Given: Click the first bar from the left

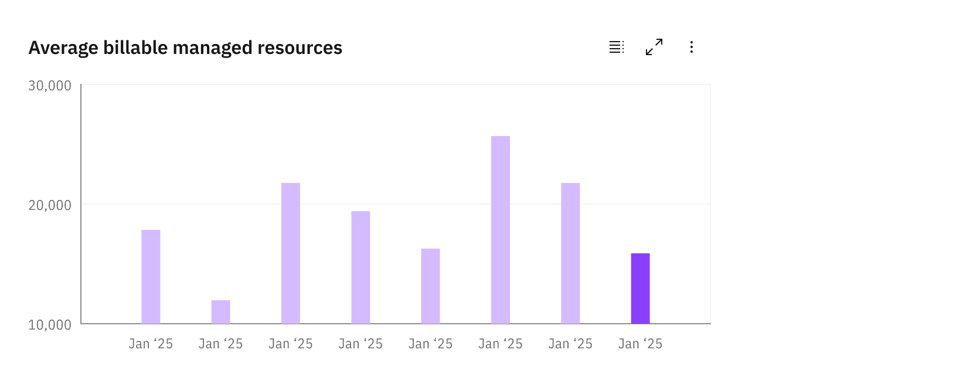Looking at the screenshot, I should [x=151, y=277].
